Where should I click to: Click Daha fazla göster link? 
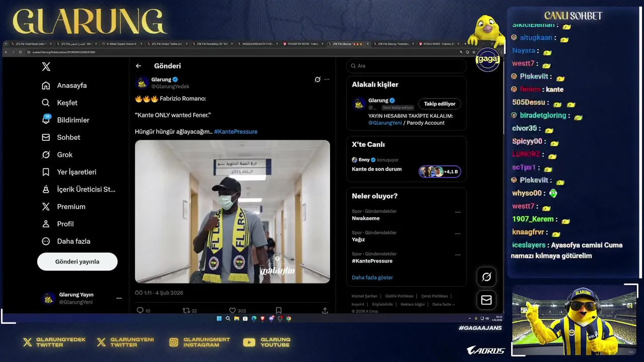click(372, 278)
